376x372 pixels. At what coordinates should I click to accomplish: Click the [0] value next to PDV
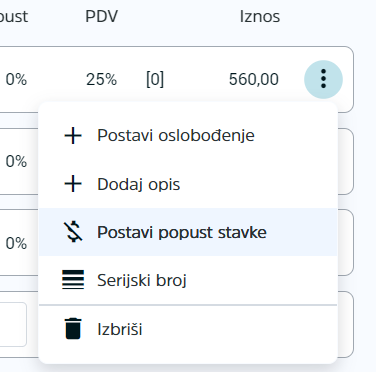click(155, 79)
